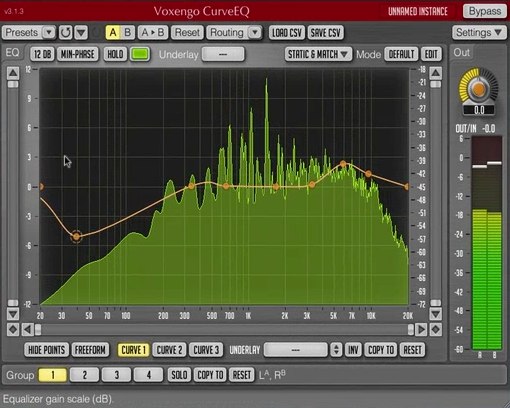This screenshot has width=510, height=408.
Task: Open the undo history dropdown triangle
Action: 81,33
